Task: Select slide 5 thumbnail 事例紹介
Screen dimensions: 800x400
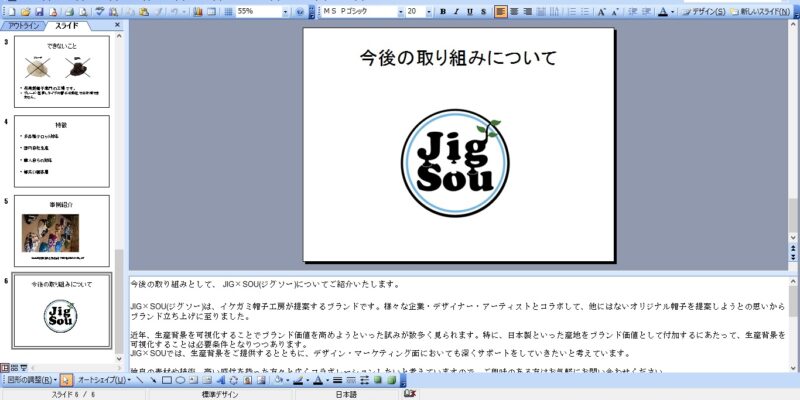Action: click(x=62, y=231)
